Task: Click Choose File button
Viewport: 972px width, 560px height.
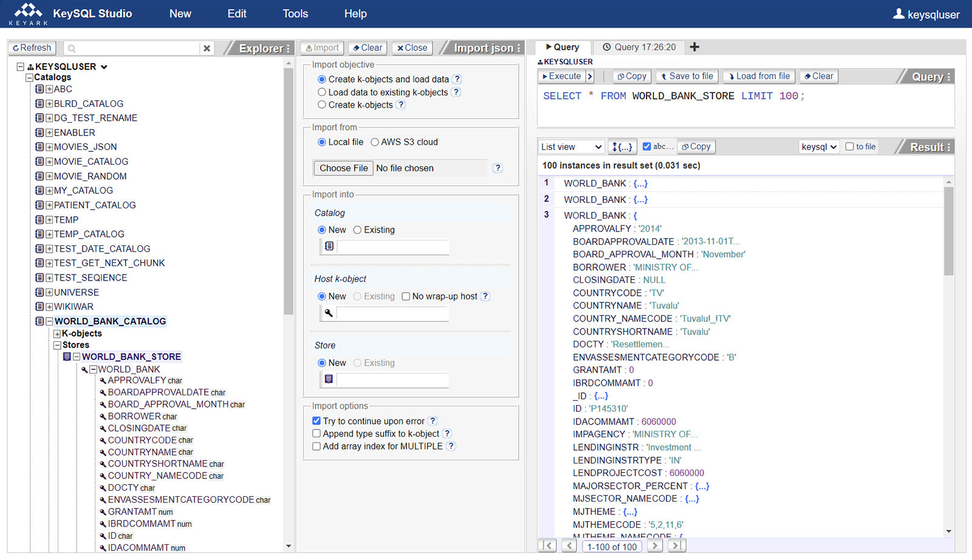Action: [x=343, y=168]
